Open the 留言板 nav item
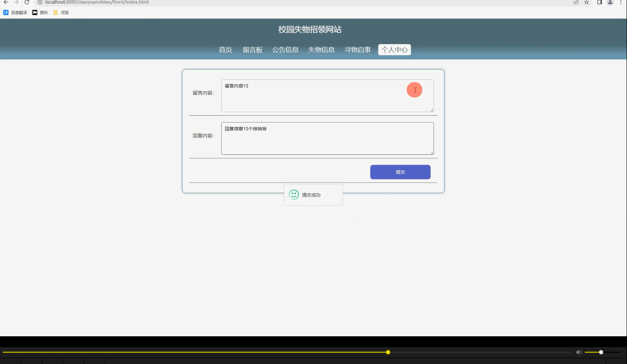The height and width of the screenshot is (364, 627). pos(253,50)
